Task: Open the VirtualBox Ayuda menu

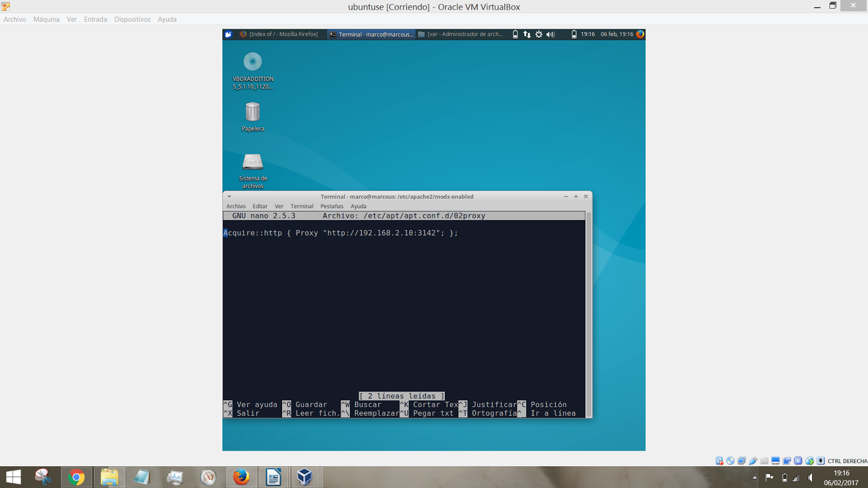Action: (167, 19)
